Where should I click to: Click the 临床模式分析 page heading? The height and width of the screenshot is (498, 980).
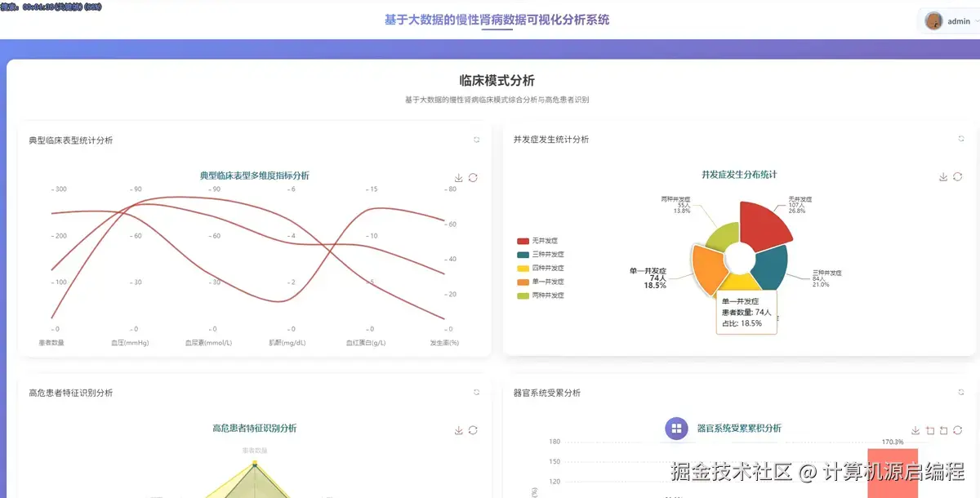(497, 80)
